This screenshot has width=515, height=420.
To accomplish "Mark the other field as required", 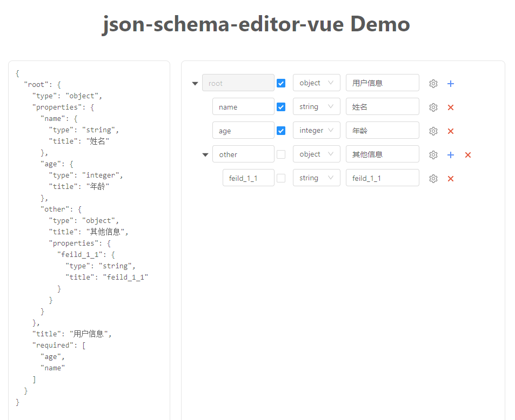I will coord(281,154).
